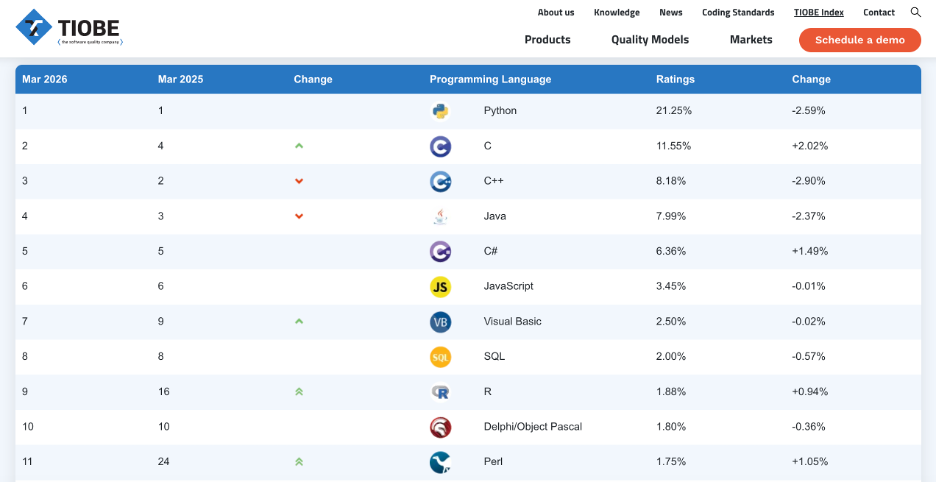Click the JavaScript JS icon

(441, 287)
